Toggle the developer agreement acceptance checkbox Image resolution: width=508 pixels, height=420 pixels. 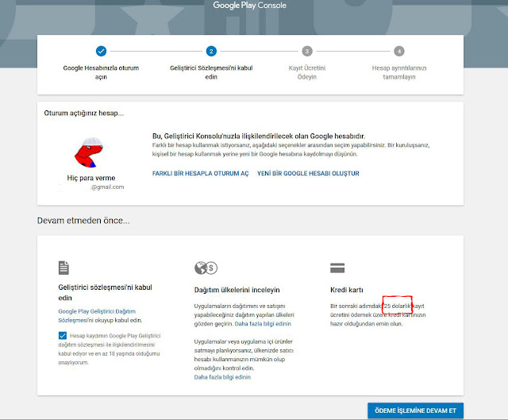click(x=63, y=336)
